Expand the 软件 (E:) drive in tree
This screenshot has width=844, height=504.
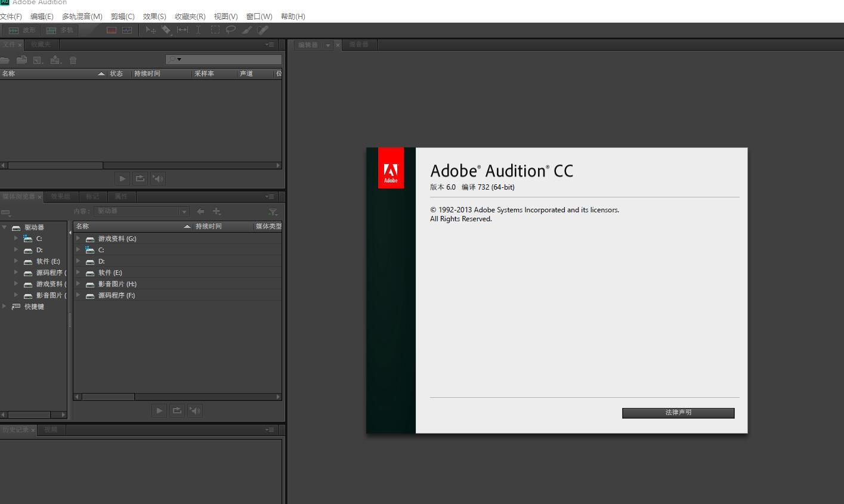[16, 261]
